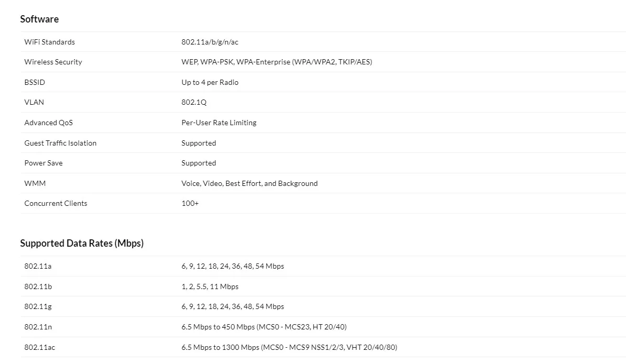The image size is (626, 364).
Task: Select the Per-User Rate Limiting text
Action: coord(219,123)
